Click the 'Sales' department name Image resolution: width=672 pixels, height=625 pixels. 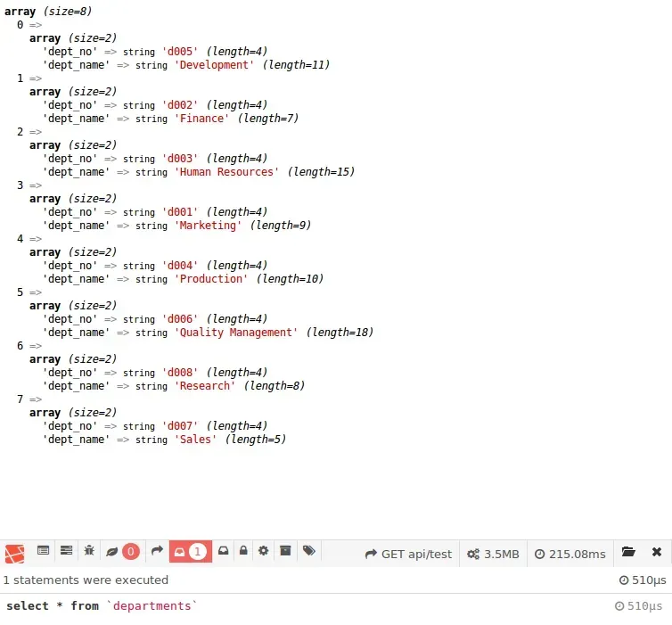[x=195, y=440]
